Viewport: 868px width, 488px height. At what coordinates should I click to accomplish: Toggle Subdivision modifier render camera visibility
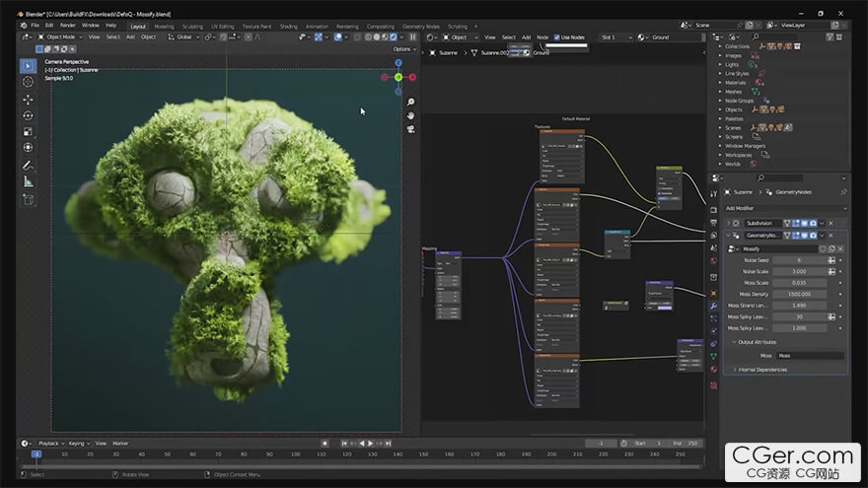[813, 223]
